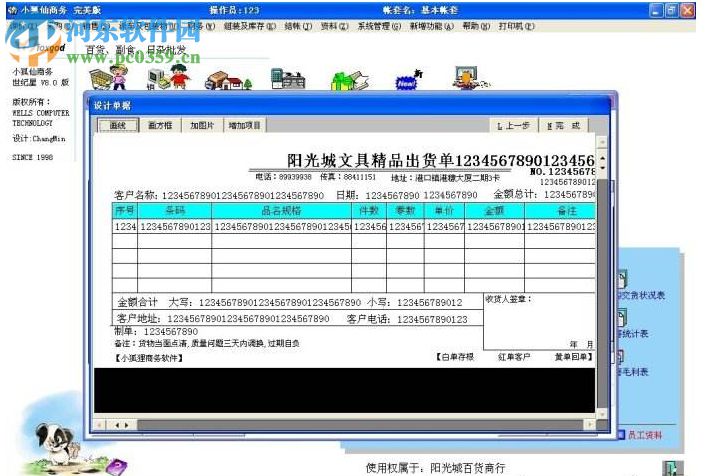
Task: Open the green gift box icon
Action: 349,79
